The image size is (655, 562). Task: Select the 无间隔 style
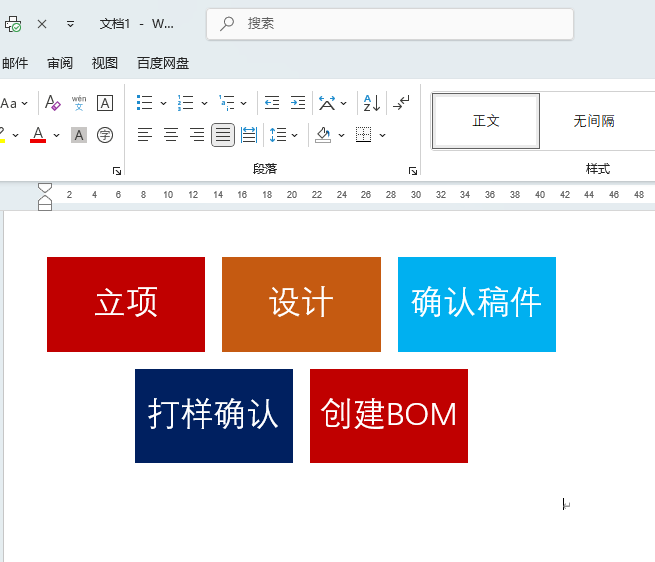594,121
